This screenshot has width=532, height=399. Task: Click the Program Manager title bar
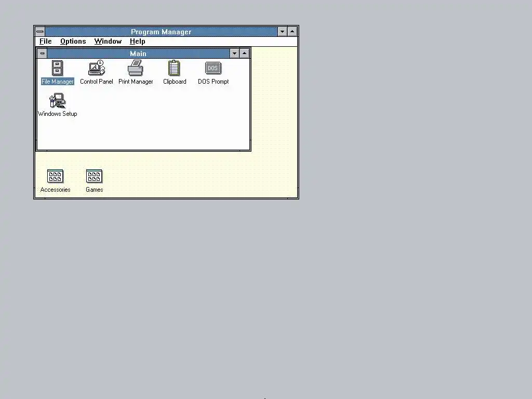pos(161,32)
